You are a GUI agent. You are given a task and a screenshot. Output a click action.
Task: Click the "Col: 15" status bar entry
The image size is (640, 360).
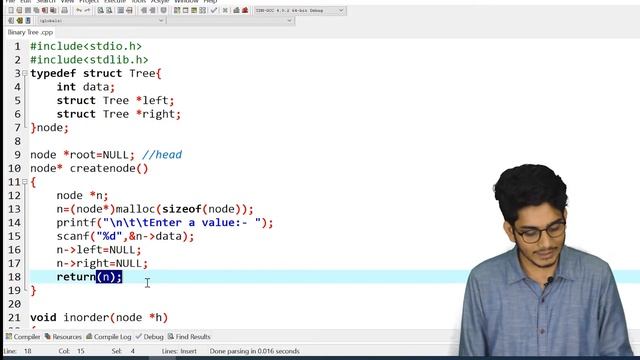(71, 351)
